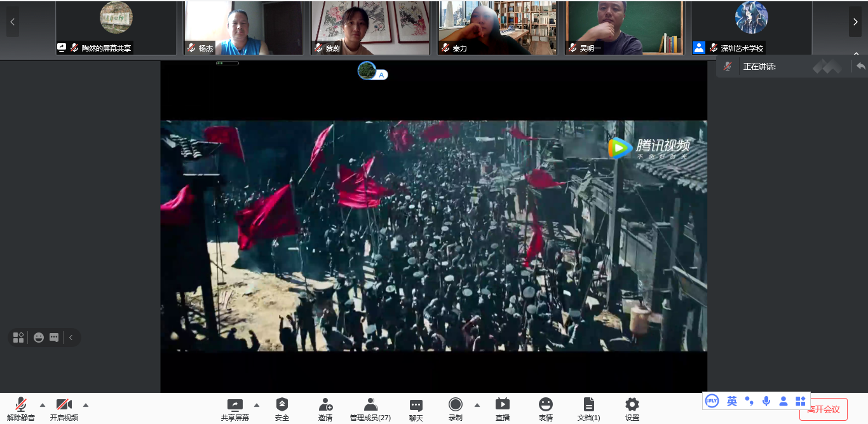Click the small signal indicator above video

click(227, 63)
